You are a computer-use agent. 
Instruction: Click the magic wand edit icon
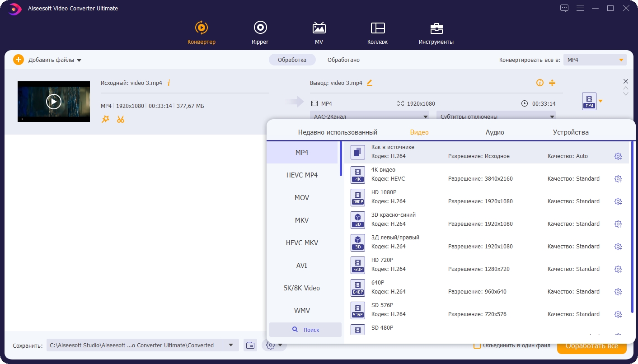[x=105, y=119]
